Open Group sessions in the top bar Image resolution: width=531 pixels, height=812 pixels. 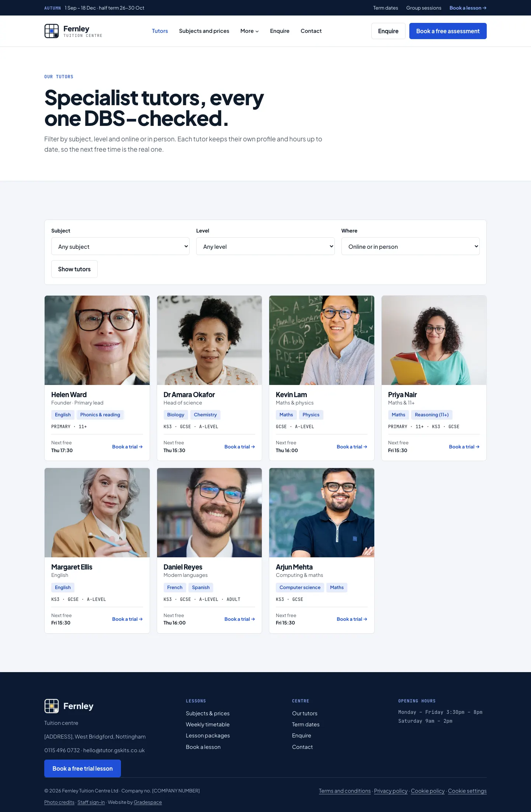point(424,8)
